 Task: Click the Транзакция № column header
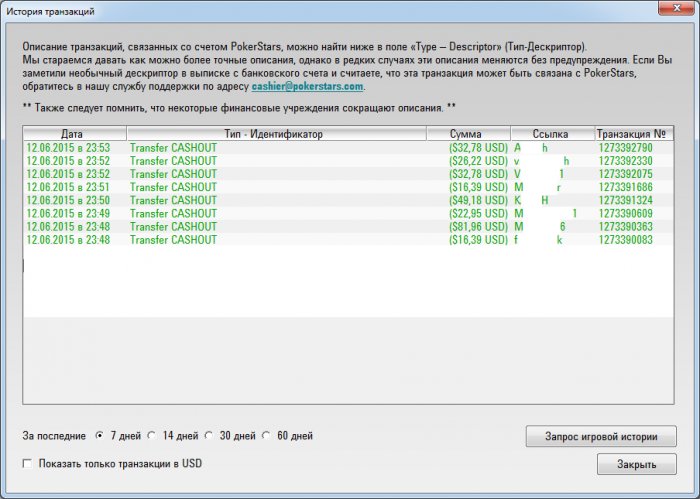pos(635,133)
